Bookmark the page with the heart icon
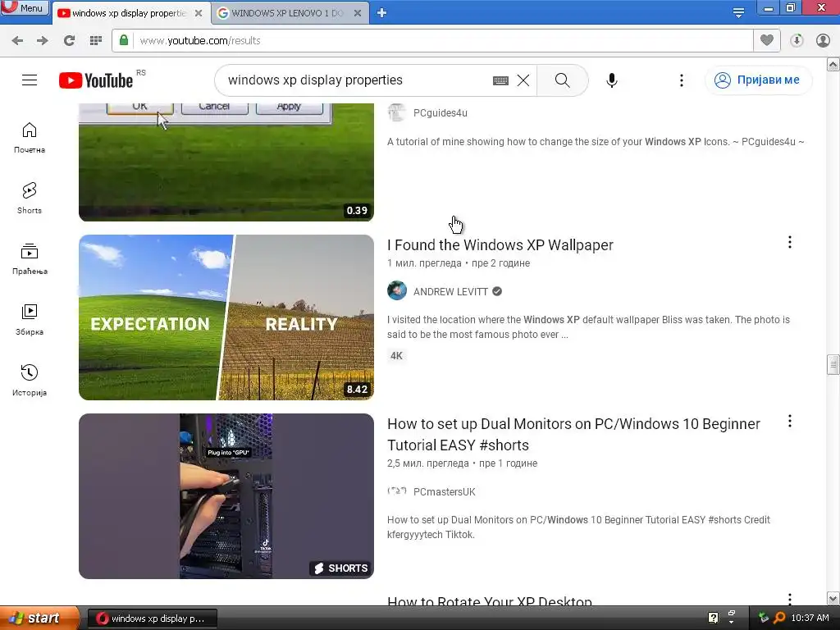This screenshot has width=840, height=630. 767,40
